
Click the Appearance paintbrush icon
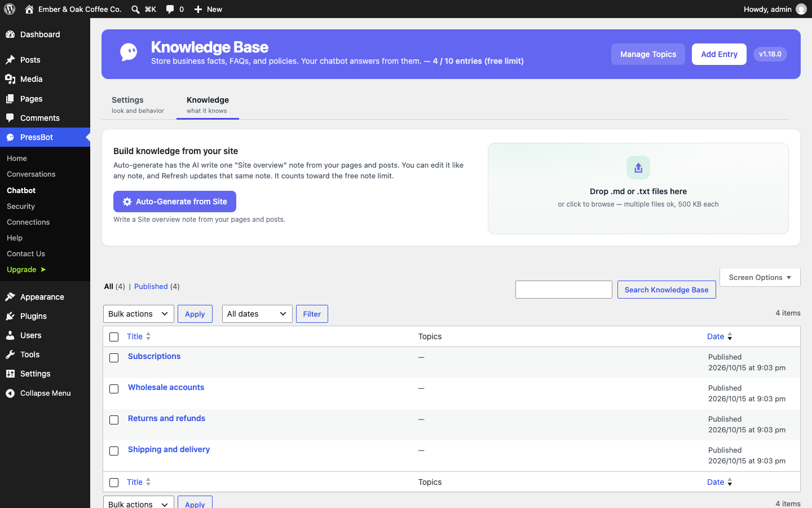tap(10, 297)
